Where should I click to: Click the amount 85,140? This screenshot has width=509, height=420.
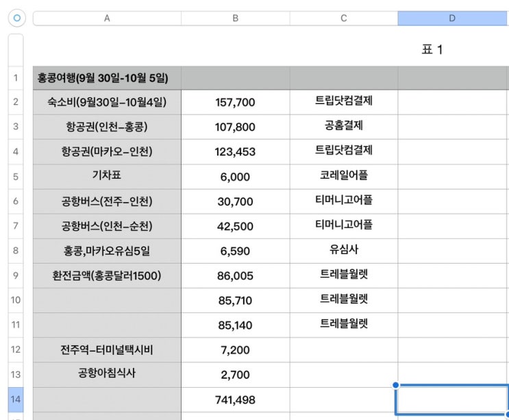coord(236,325)
